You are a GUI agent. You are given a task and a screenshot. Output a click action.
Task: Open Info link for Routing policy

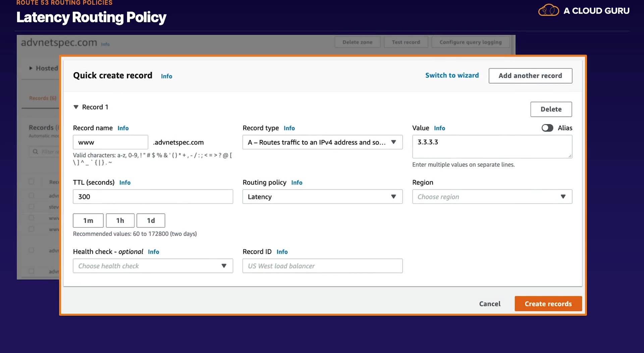click(297, 183)
